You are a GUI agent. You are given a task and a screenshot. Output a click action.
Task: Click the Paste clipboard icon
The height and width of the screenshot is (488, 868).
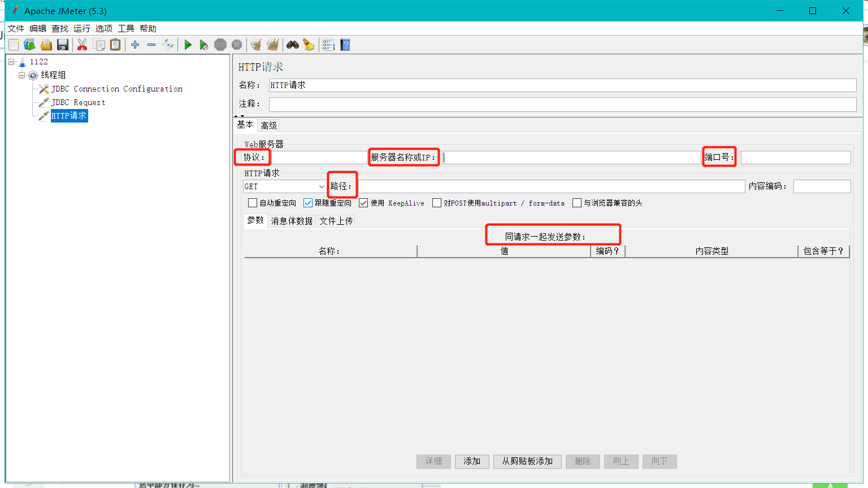[x=115, y=45]
